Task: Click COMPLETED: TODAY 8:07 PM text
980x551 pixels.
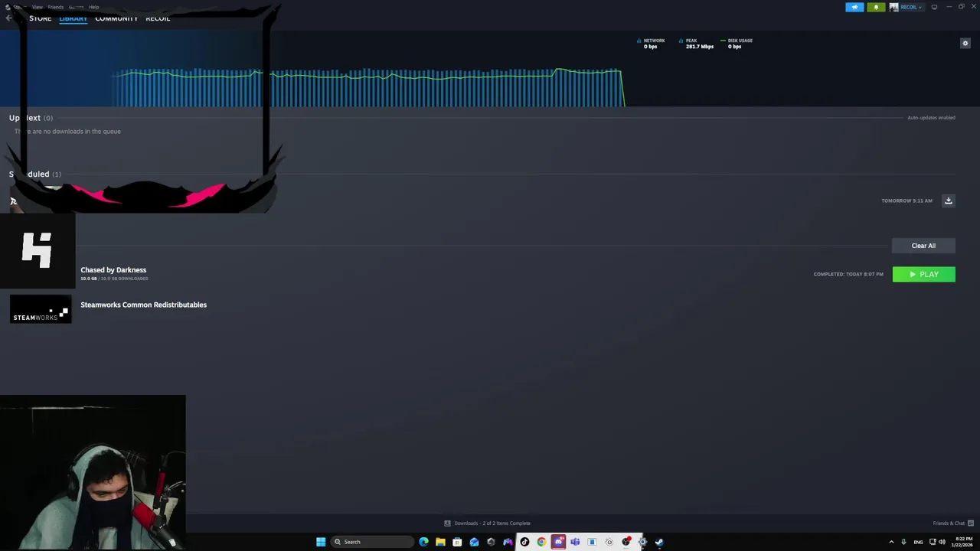Action: click(848, 274)
